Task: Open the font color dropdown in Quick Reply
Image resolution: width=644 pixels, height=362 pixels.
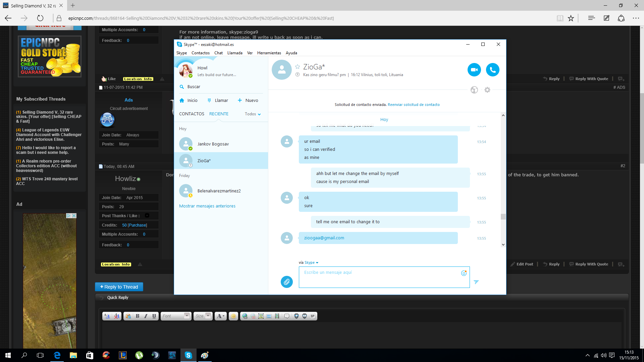Action: coord(220,316)
